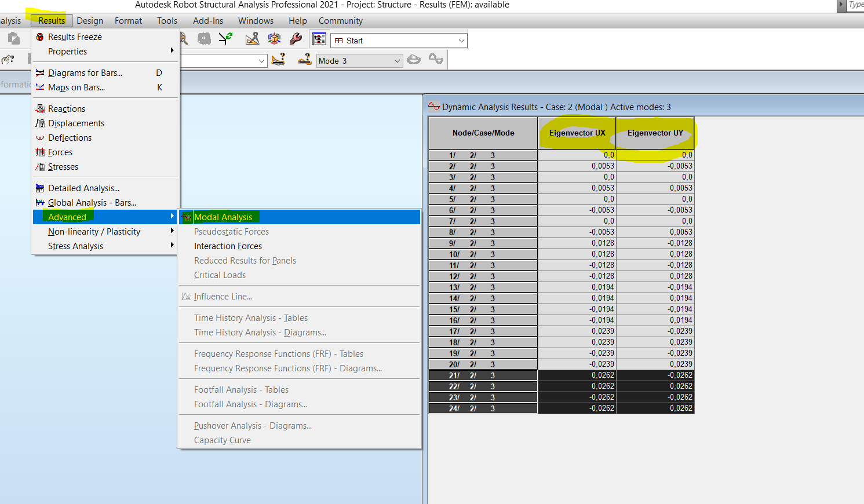The image size is (864, 504).
Task: Click the shell deformation toolbar icon
Action: (x=304, y=60)
